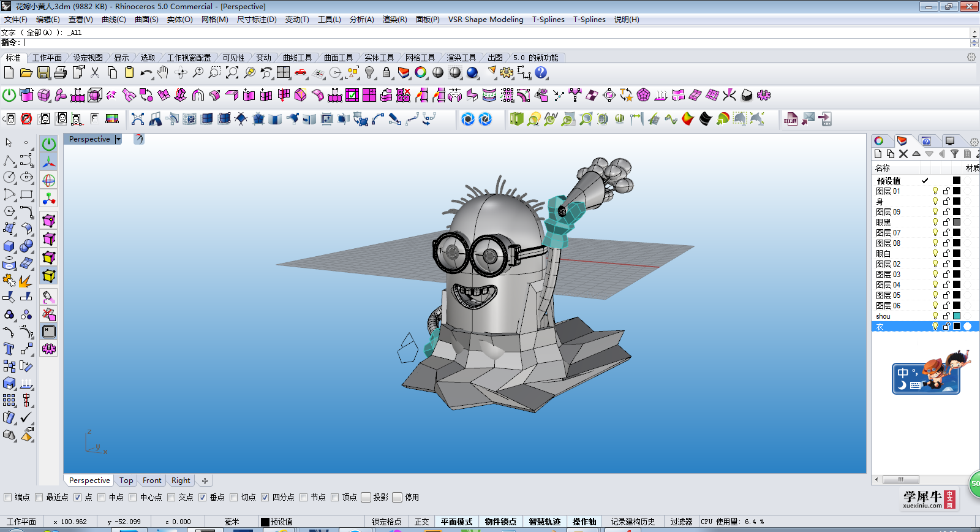Screen dimensions: 980x532
Task: Enable the 中心点 osnap checkbox
Action: click(x=133, y=497)
